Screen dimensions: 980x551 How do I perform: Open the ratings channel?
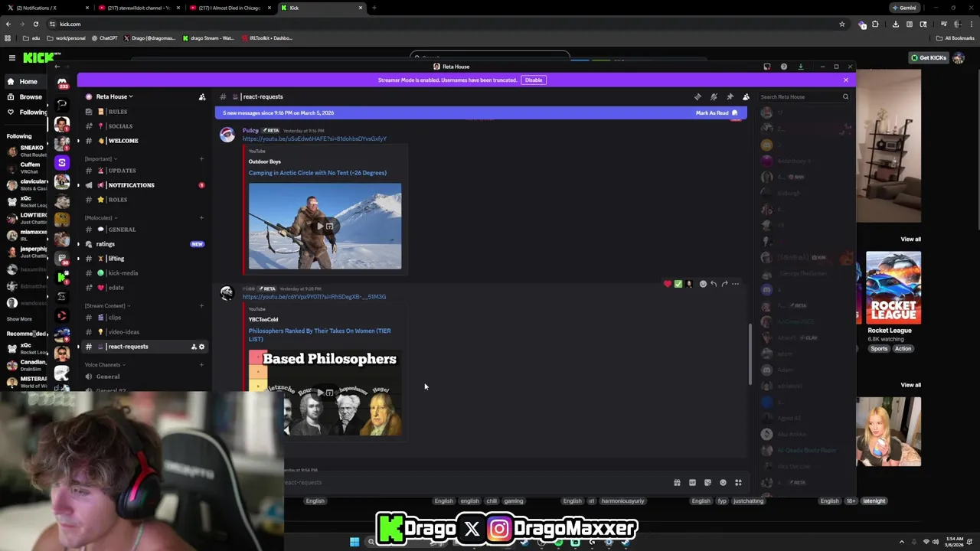[x=145, y=244]
